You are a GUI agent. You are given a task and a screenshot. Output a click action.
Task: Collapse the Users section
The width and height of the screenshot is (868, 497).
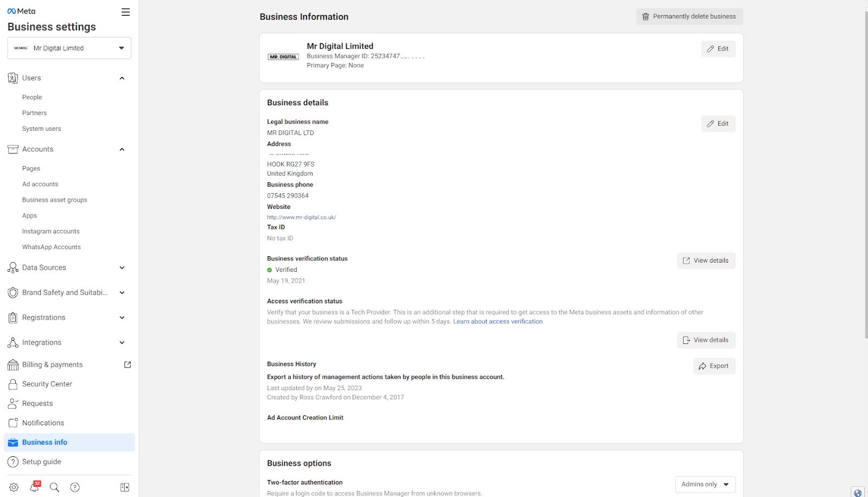tap(122, 78)
